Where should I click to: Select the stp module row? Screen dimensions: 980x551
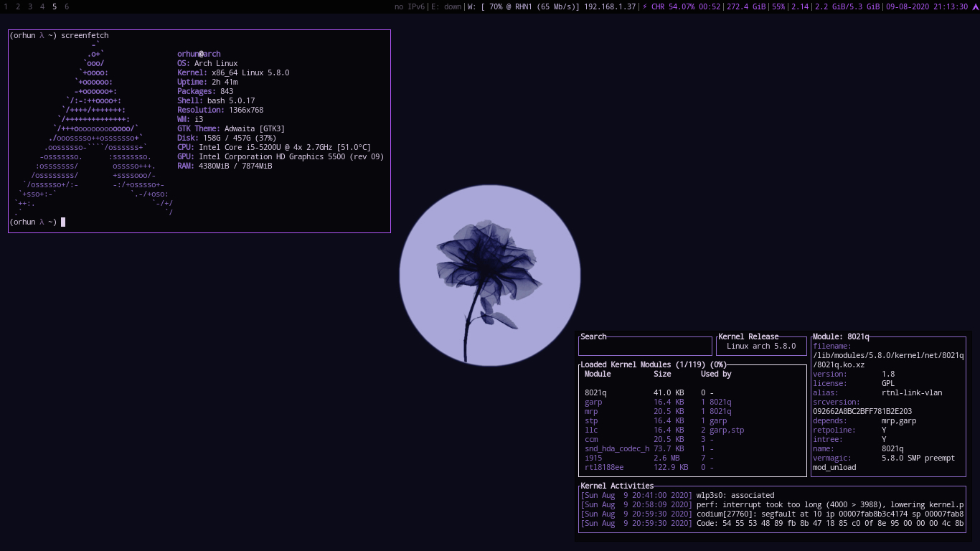[692, 421]
